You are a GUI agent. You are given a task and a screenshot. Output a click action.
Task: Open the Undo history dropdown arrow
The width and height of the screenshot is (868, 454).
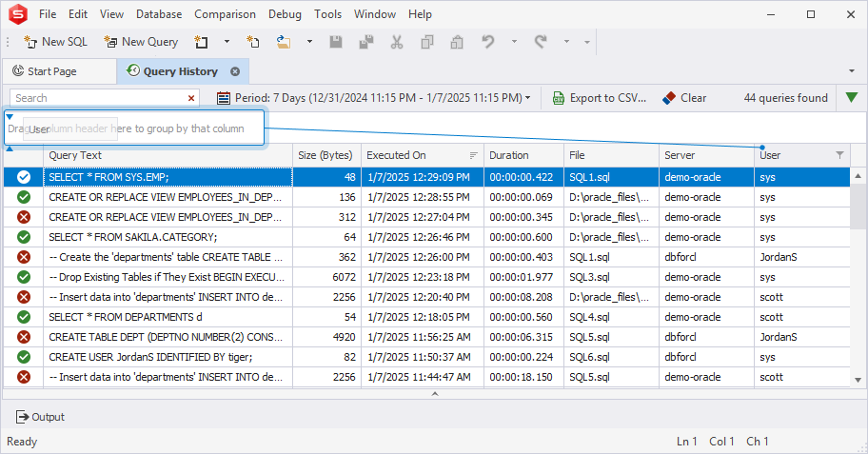pyautogui.click(x=514, y=42)
